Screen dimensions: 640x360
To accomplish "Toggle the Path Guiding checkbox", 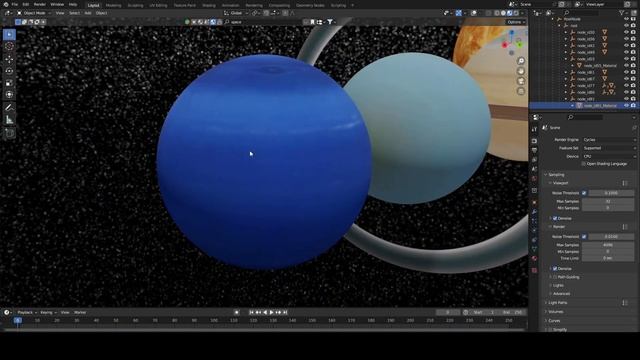I will 555,277.
